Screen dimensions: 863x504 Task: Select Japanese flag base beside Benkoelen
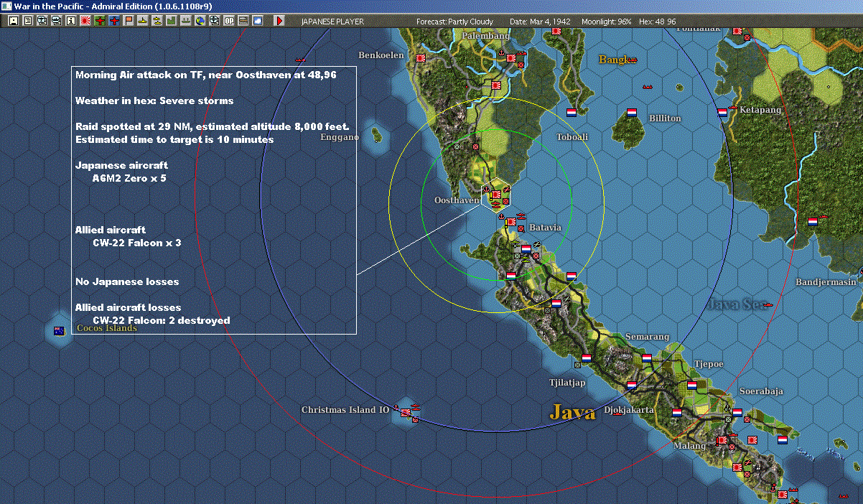(420, 57)
